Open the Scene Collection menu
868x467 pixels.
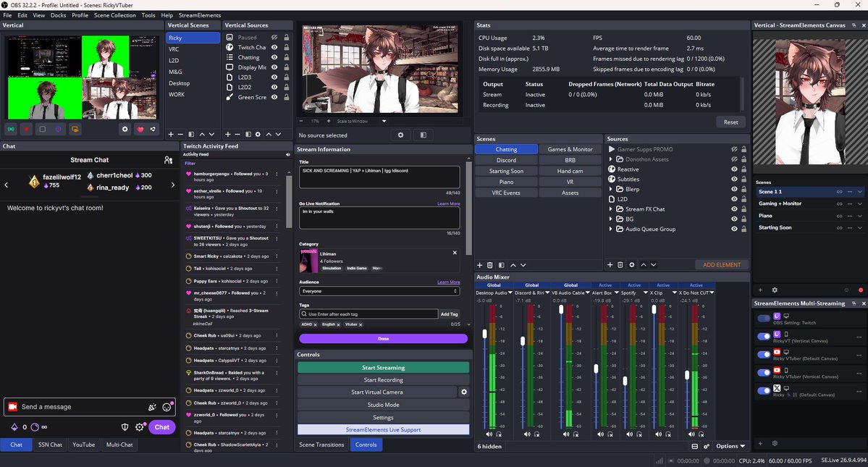tap(114, 15)
